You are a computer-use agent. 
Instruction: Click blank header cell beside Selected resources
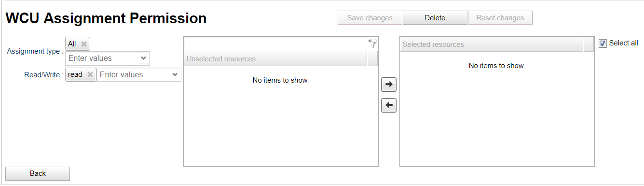click(589, 44)
